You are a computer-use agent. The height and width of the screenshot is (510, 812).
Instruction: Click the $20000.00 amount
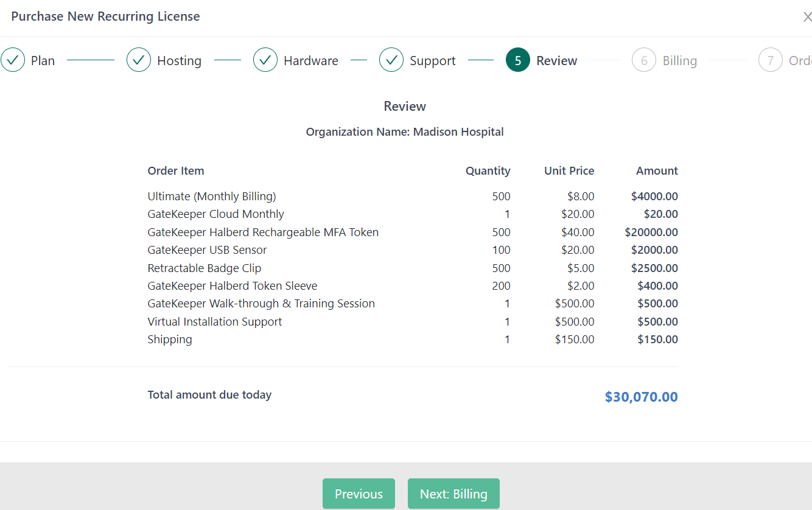[x=651, y=232]
